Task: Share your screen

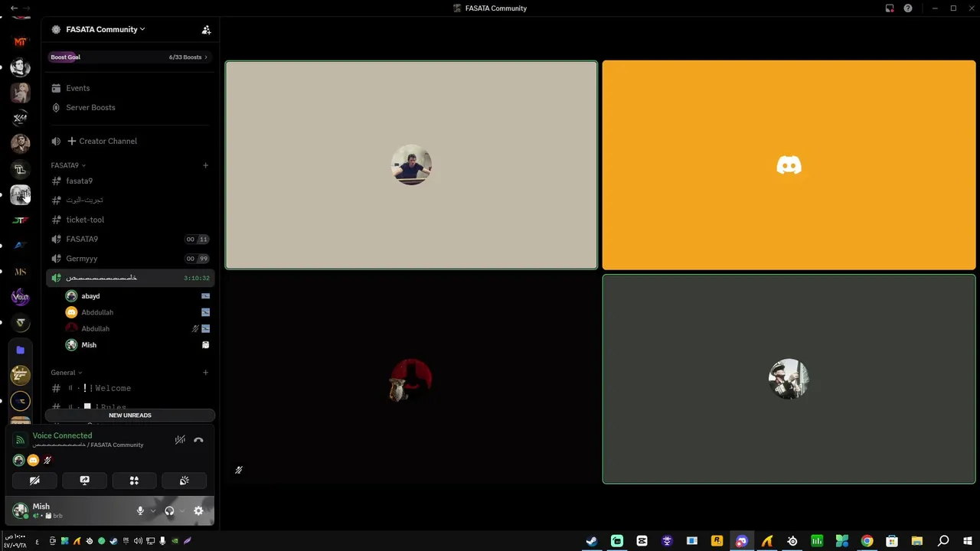Action: 84,481
